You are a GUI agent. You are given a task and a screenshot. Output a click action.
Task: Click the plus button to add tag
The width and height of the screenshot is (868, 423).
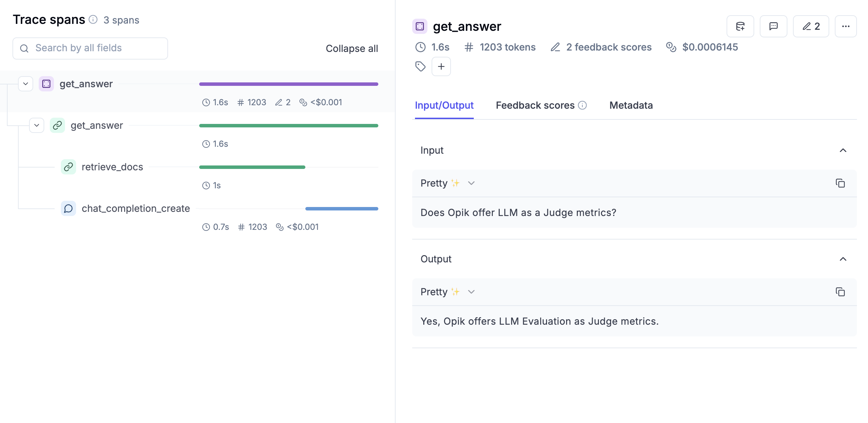click(441, 66)
